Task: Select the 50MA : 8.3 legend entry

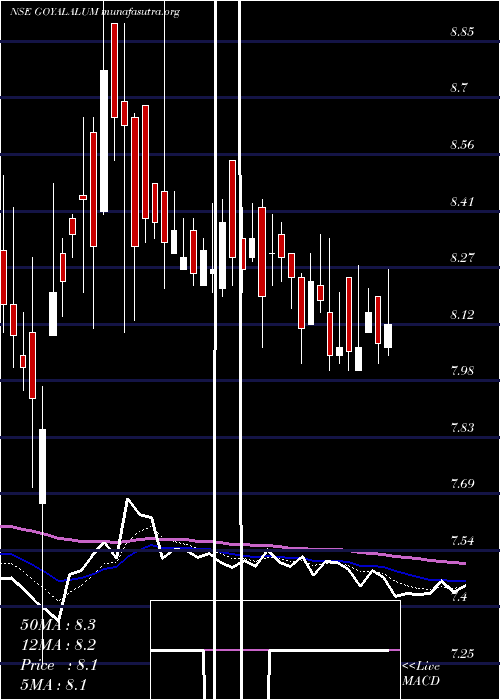Action: pyautogui.click(x=58, y=625)
